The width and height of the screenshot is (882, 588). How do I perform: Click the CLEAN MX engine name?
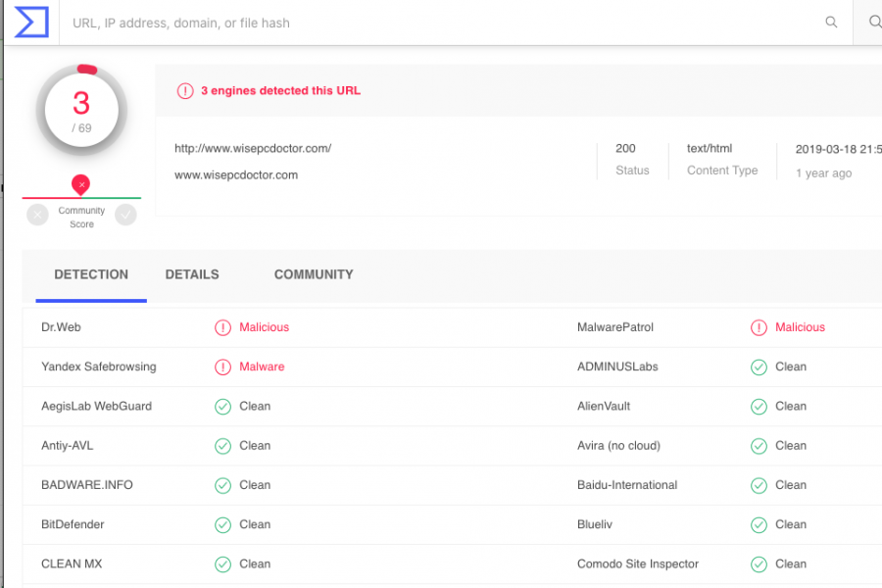(x=72, y=563)
